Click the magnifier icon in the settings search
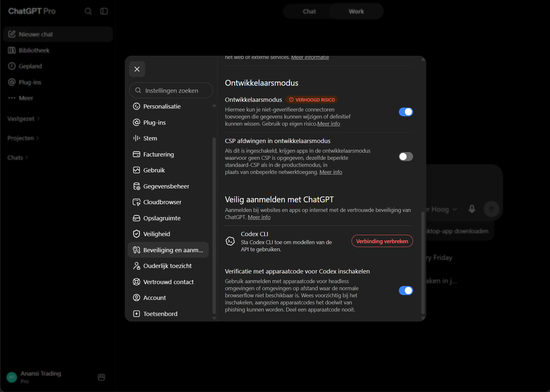The height and width of the screenshot is (392, 550). pyautogui.click(x=138, y=91)
